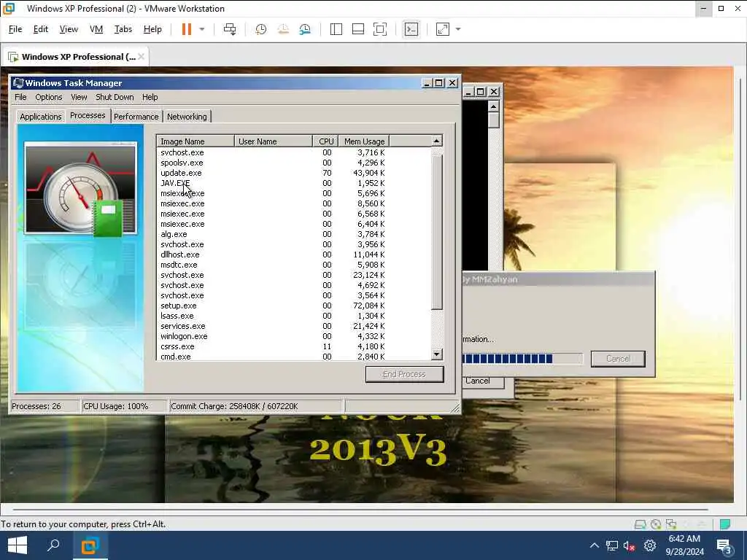Click Send Ctrl+Alt+Del toolbar icon
Viewport: 747px width, 560px height.
pos(230,29)
